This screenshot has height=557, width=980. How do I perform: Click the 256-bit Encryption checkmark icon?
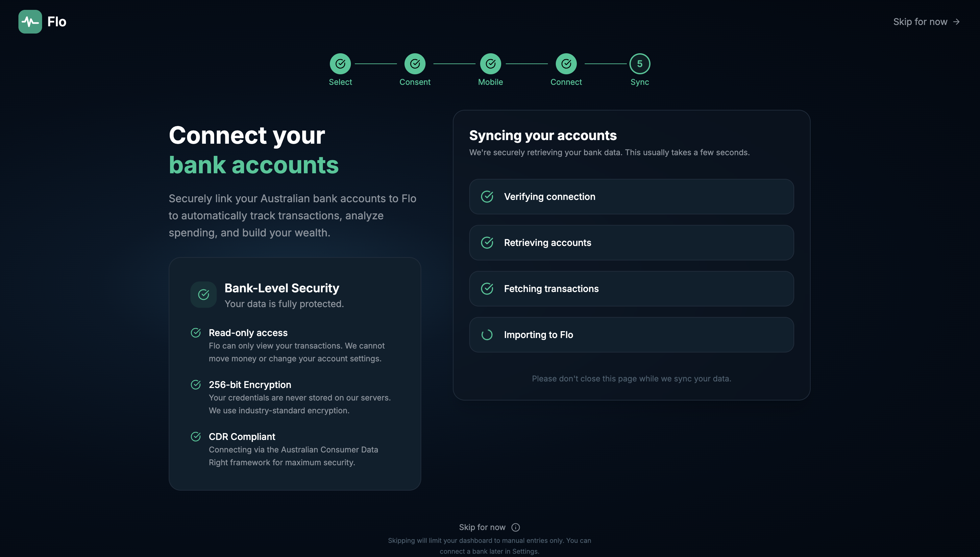[196, 384]
